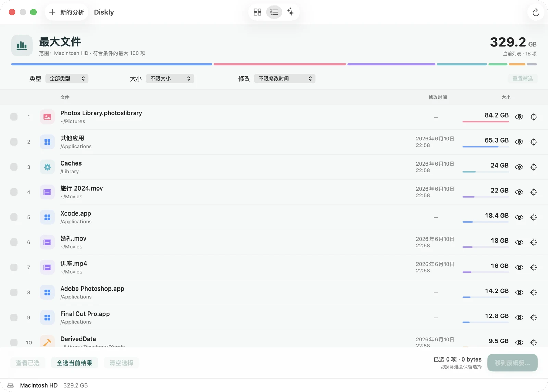Viewport: 548px width, 392px height.
Task: Locate 其他应用 using the crosshair icon
Action: click(534, 142)
